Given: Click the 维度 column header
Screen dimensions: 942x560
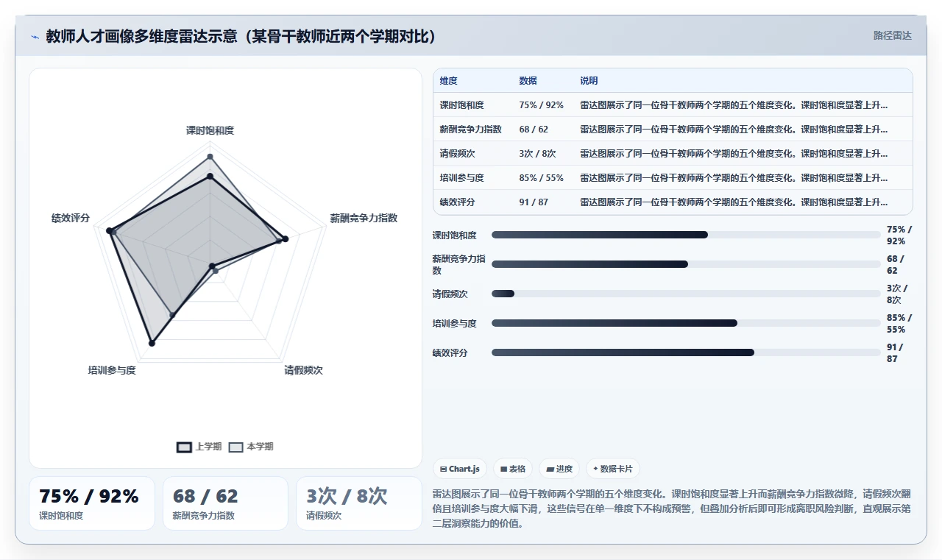Looking at the screenshot, I should click(449, 81).
